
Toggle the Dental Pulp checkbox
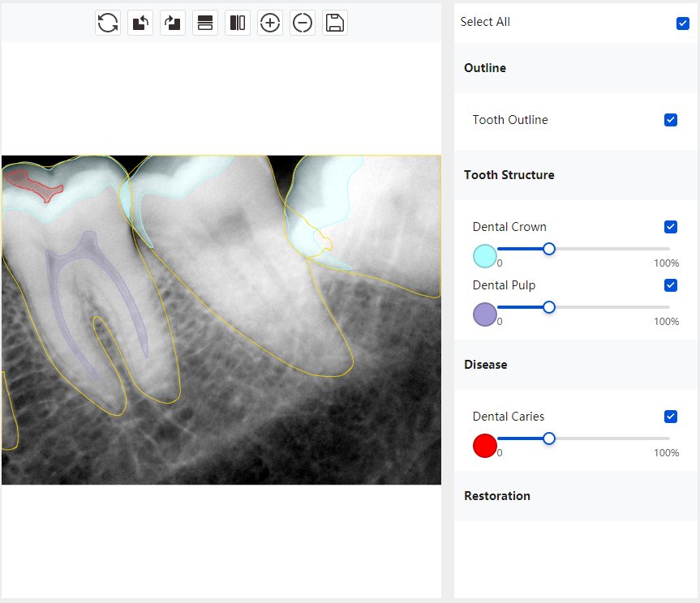670,285
